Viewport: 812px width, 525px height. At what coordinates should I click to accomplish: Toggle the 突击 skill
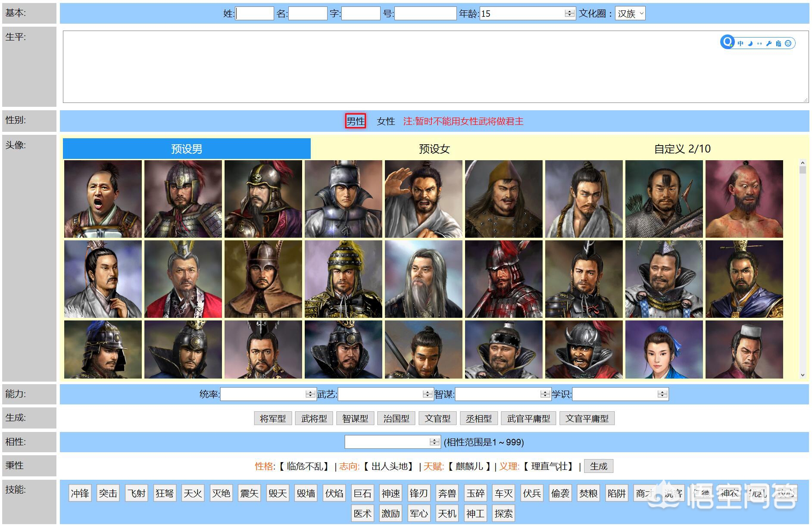click(108, 493)
